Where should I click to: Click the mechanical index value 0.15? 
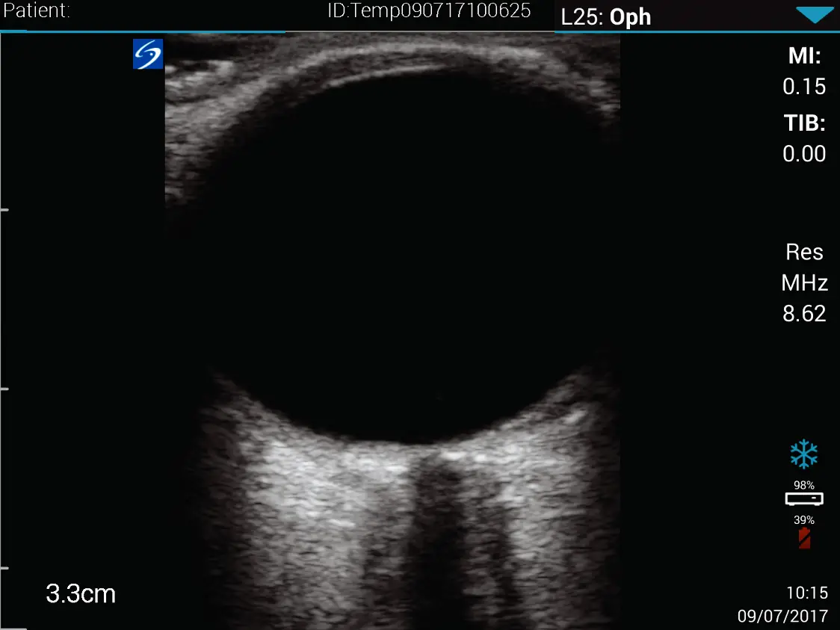(x=804, y=87)
